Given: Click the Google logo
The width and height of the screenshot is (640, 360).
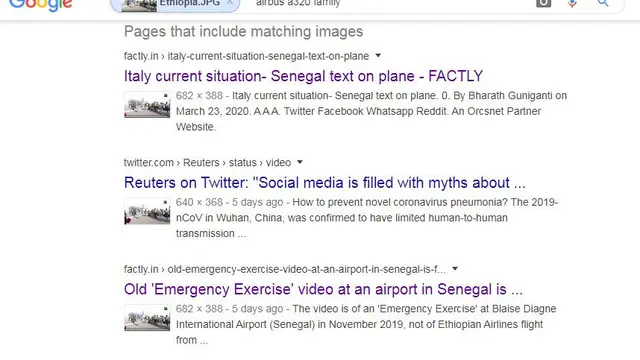Looking at the screenshot, I should (x=41, y=5).
